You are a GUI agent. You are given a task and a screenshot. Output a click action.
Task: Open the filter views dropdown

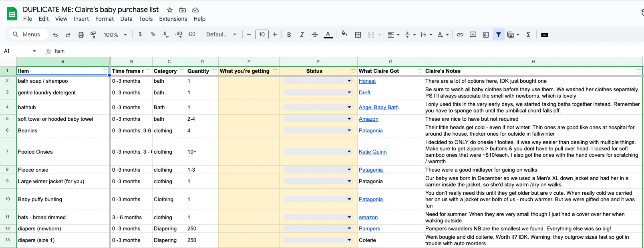513,35
